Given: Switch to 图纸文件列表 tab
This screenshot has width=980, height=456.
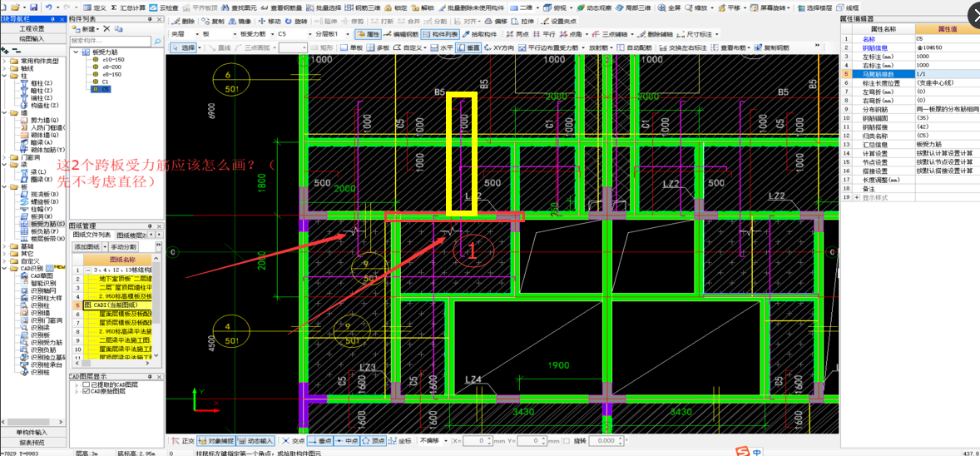Looking at the screenshot, I should click(92, 235).
